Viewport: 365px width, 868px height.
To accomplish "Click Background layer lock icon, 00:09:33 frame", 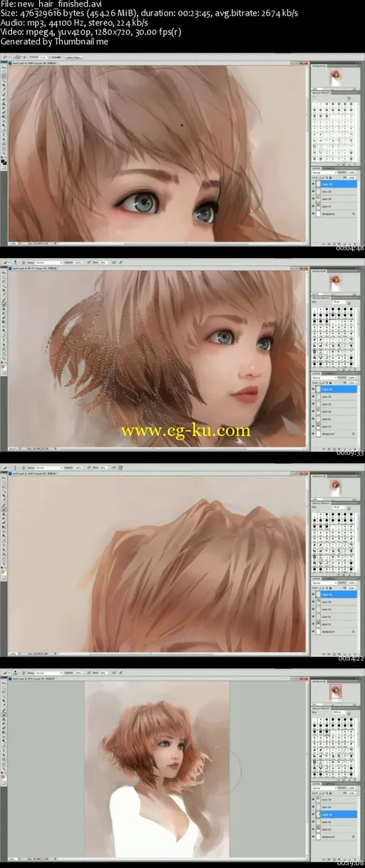I will pyautogui.click(x=354, y=434).
